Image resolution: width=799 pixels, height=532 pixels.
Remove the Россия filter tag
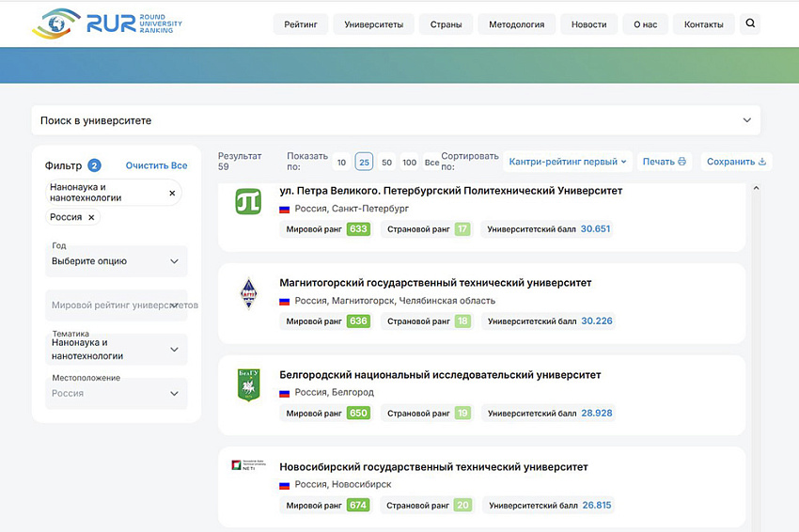tap(91, 217)
